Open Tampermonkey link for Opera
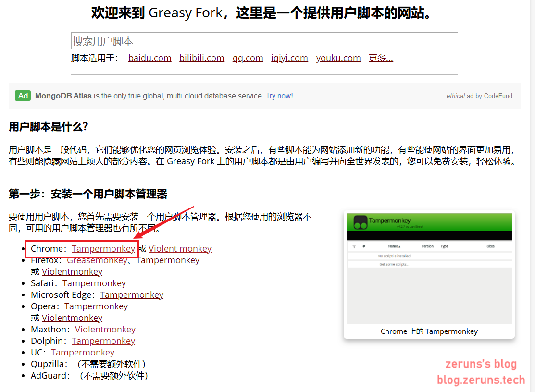The image size is (535, 392). (96, 306)
